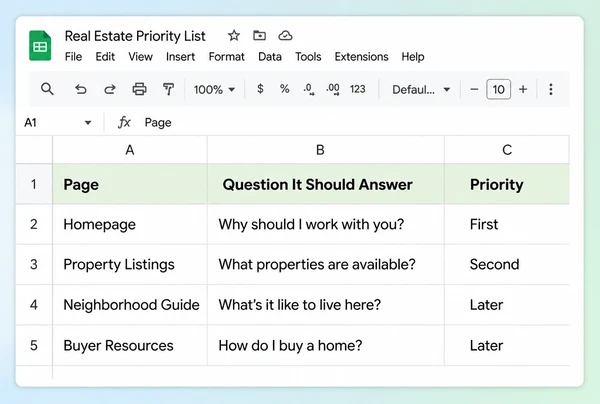Open the move-to-folder icon
Image resolution: width=600 pixels, height=404 pixels.
tap(259, 36)
